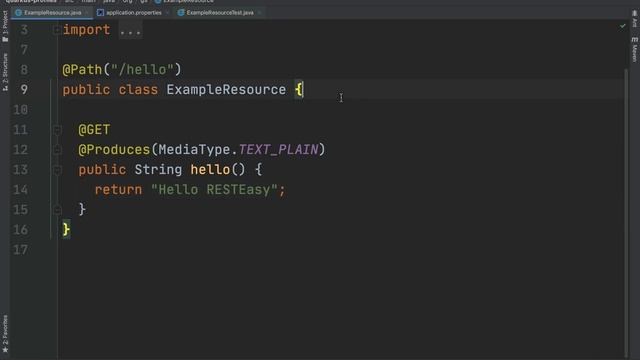Click the TEXT_PLAIN constant
Screen dimensions: 640x360
(278, 149)
